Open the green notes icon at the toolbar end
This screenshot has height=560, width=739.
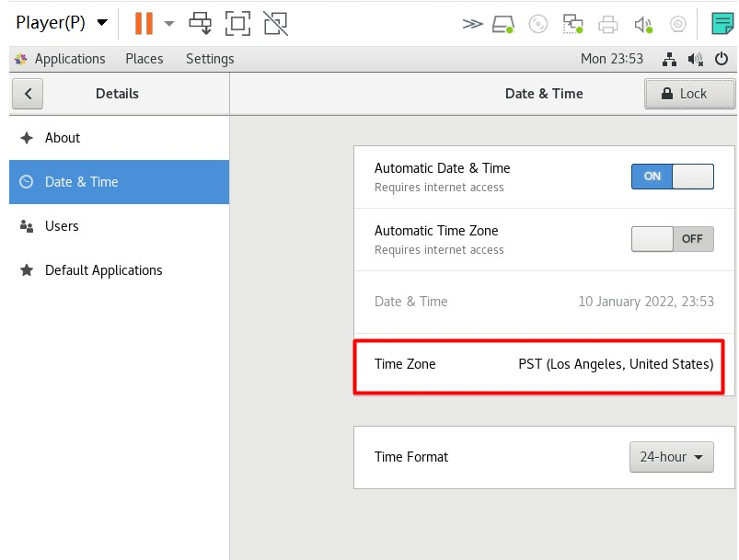pos(722,24)
